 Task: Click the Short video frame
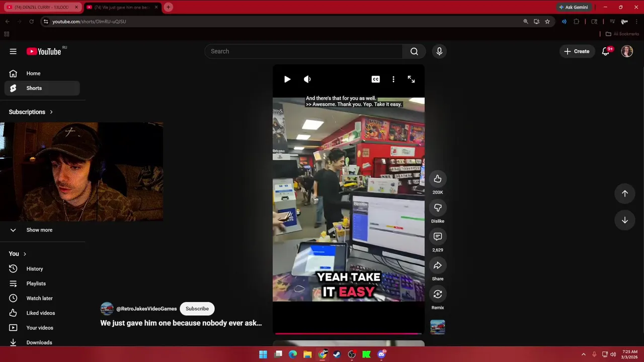349,200
